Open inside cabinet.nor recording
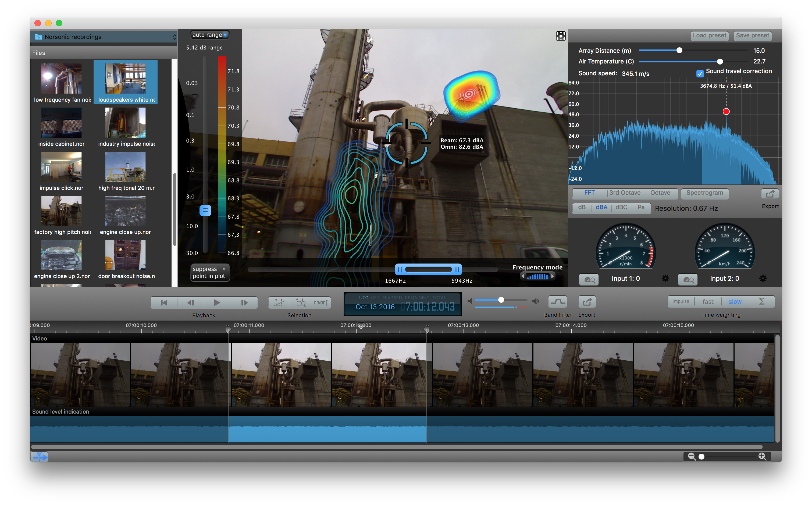 [61, 127]
